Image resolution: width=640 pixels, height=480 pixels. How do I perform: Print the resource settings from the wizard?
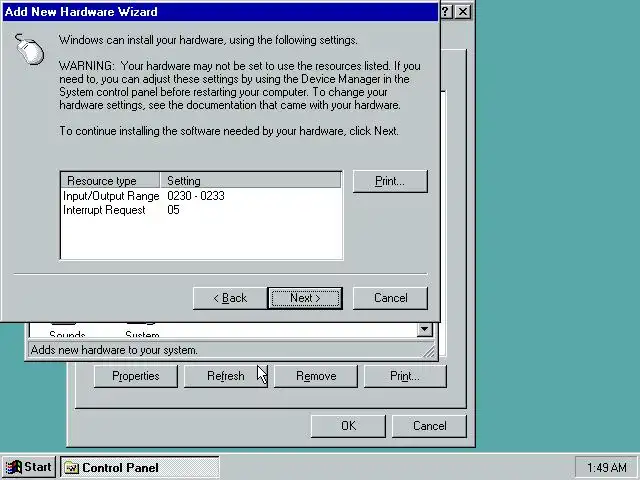390,181
